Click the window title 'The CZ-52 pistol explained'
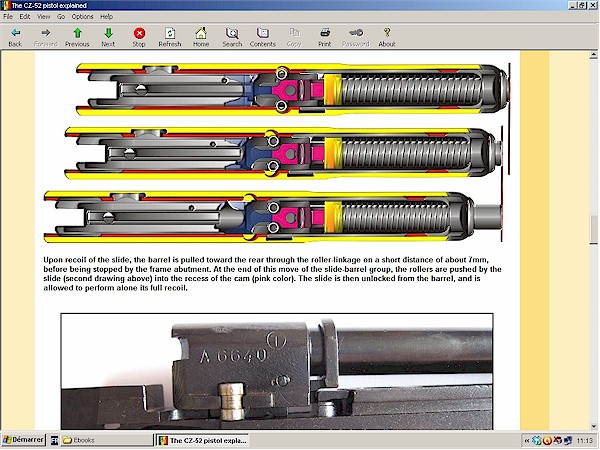The image size is (600, 450). click(49, 5)
